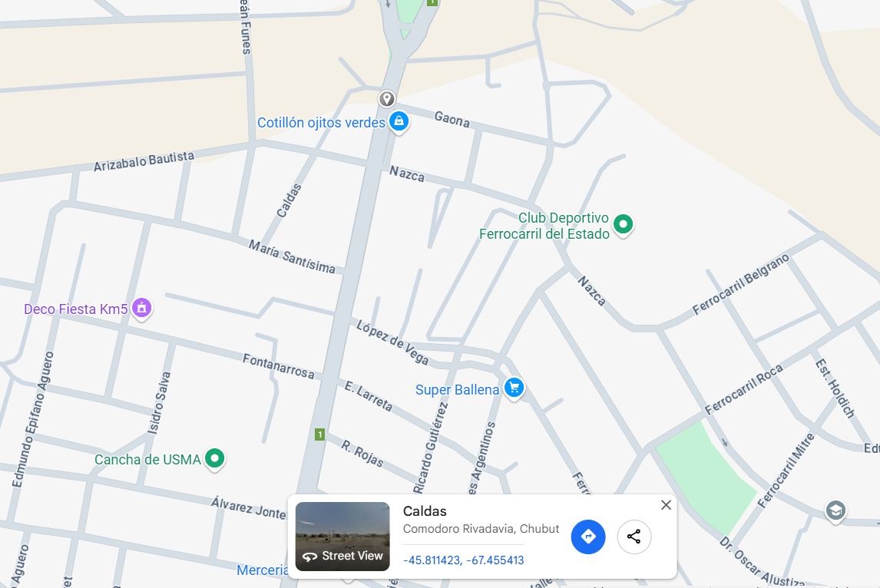The width and height of the screenshot is (880, 588).
Task: Select the gray dropped location pin
Action: pos(386,99)
